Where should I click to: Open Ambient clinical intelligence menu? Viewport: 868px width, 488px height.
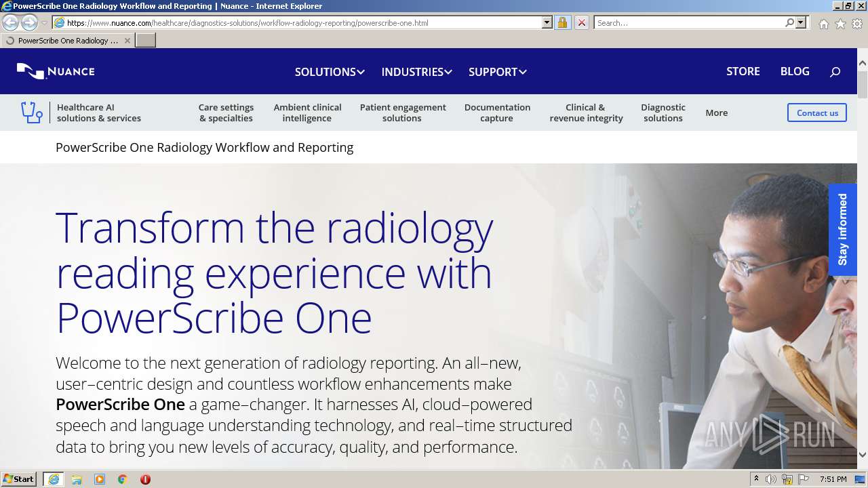(307, 113)
